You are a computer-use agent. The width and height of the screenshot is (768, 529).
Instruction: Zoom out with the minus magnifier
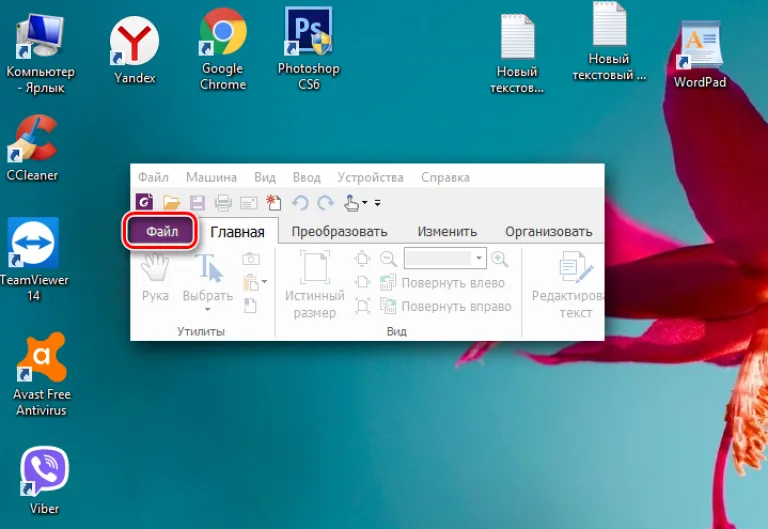[388, 258]
